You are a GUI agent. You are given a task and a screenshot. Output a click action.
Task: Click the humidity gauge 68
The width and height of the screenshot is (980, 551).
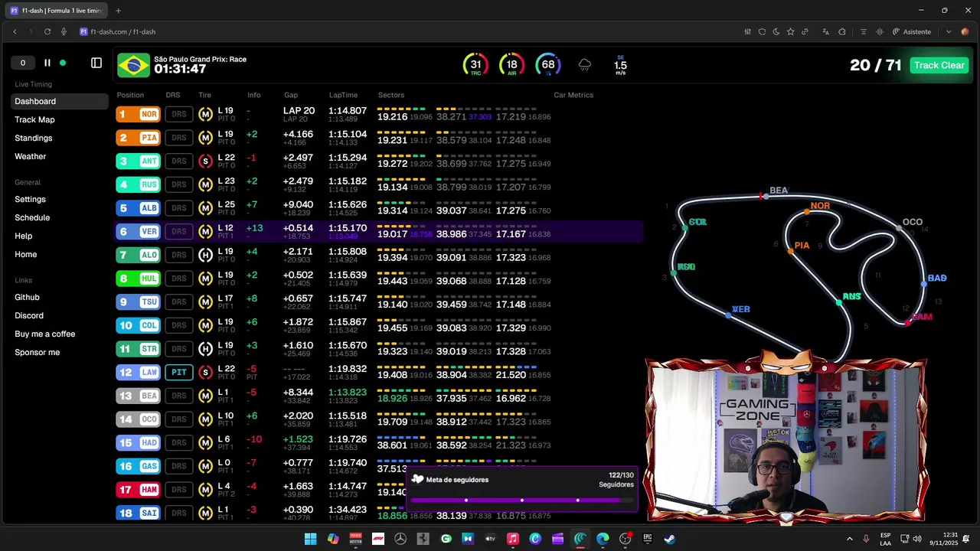click(x=548, y=65)
